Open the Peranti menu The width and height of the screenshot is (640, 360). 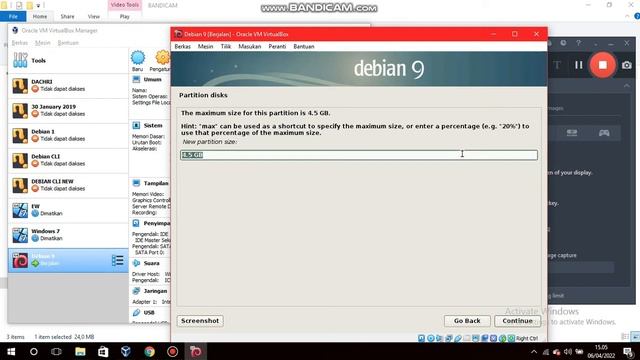click(277, 47)
